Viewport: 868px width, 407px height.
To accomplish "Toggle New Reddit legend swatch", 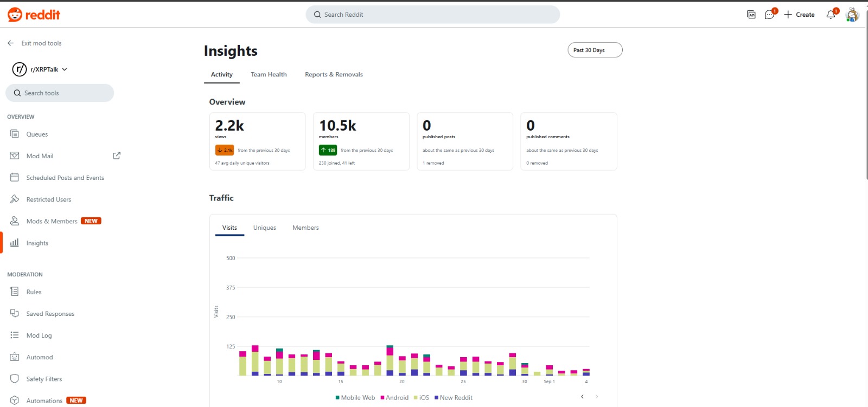I will click(x=436, y=398).
